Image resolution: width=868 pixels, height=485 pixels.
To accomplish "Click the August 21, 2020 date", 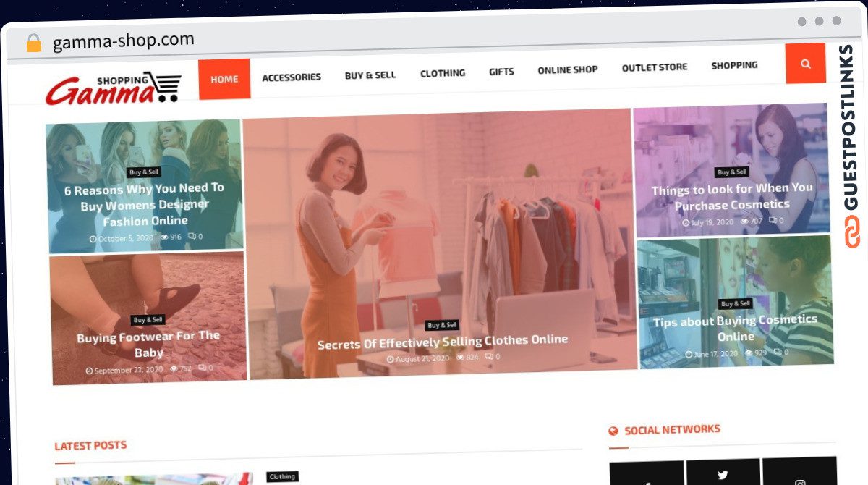I will coord(418,358).
